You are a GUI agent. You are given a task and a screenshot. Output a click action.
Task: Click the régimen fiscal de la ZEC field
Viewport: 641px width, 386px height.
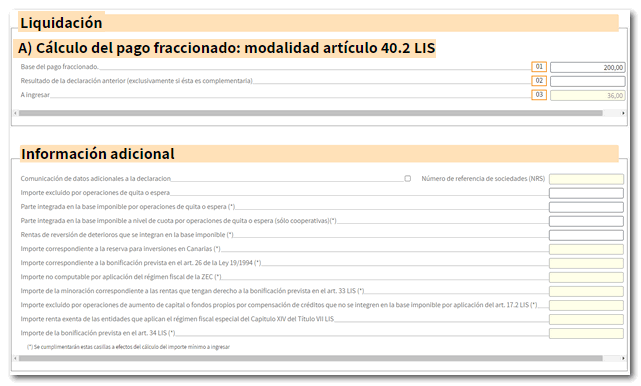tap(586, 277)
